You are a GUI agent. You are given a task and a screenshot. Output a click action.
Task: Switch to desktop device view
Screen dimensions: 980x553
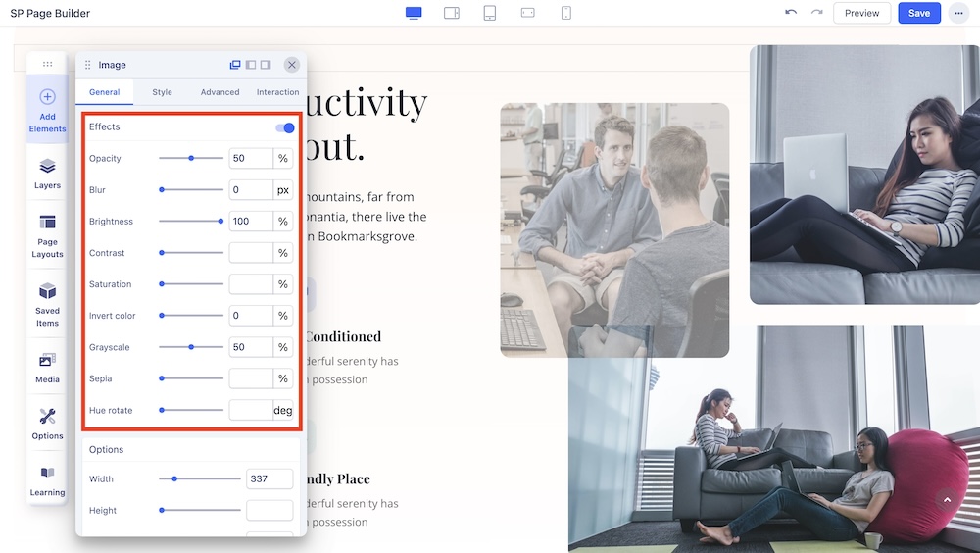click(414, 13)
